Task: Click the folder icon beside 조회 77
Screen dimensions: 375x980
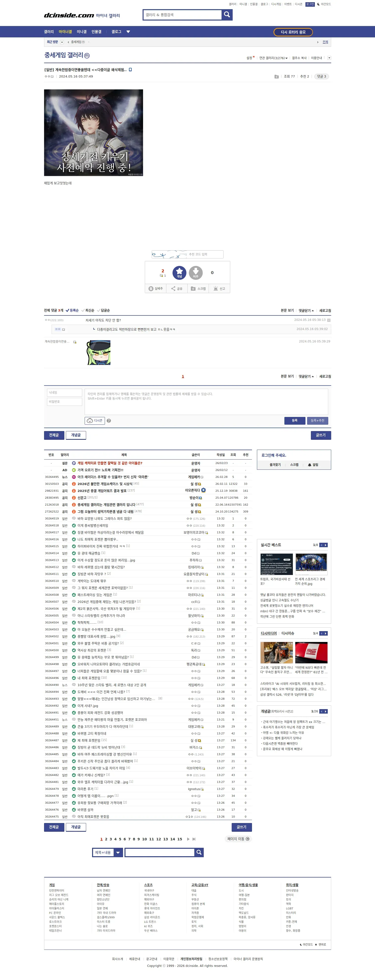Action: 276,77
